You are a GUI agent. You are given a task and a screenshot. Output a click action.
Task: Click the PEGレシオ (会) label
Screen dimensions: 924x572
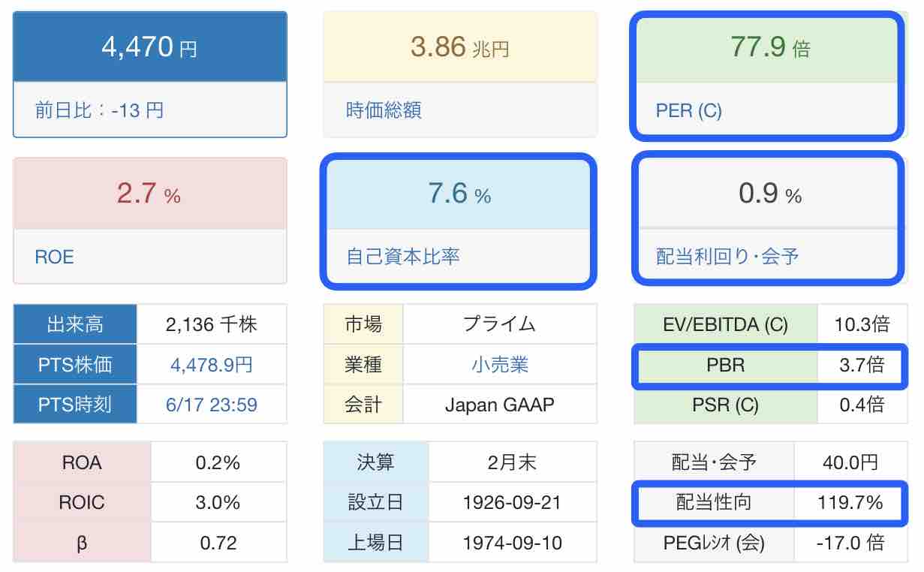pyautogui.click(x=714, y=542)
